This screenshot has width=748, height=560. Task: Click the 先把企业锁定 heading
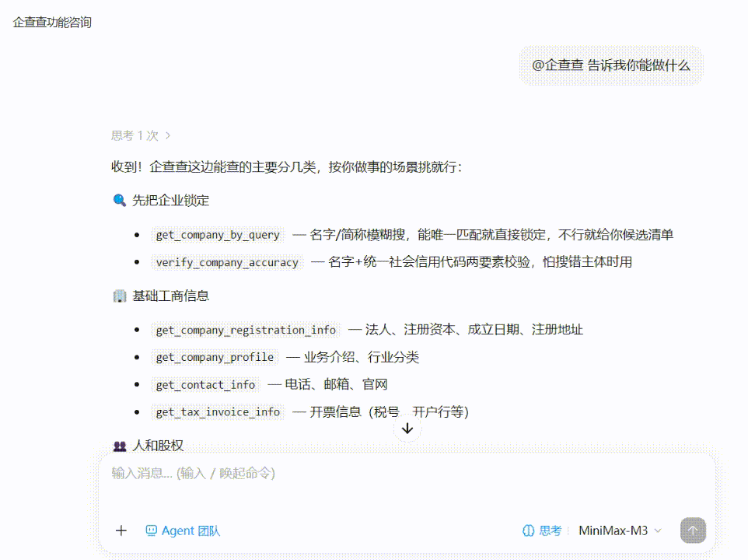click(x=171, y=201)
